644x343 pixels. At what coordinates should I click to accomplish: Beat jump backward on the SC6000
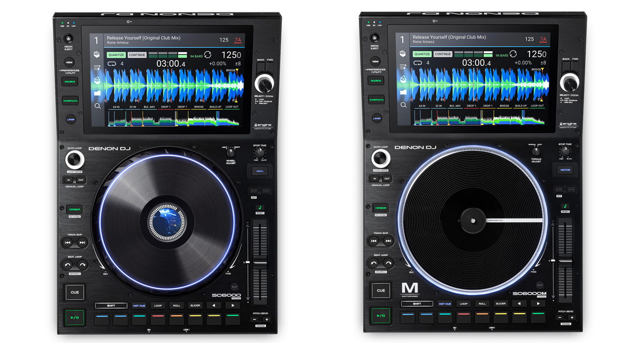click(67, 264)
